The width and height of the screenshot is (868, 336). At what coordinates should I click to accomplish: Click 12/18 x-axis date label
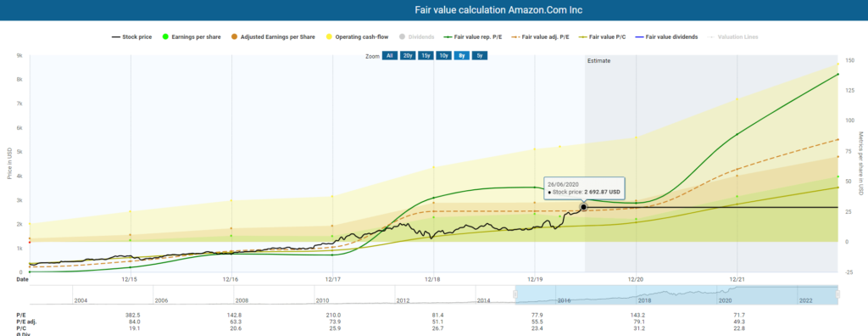[x=432, y=279]
